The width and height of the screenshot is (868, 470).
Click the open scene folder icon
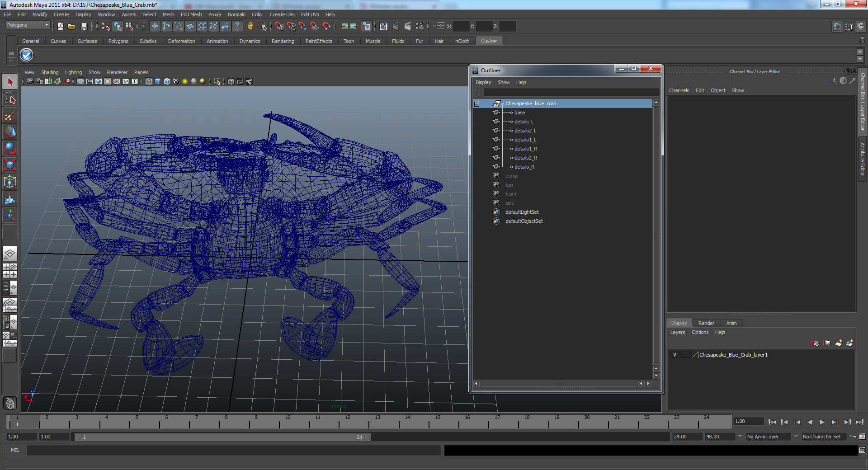[71, 27]
